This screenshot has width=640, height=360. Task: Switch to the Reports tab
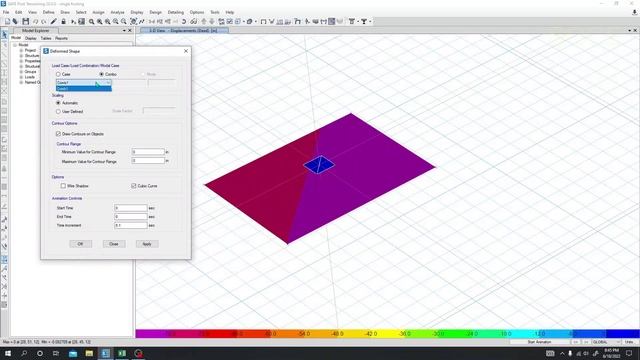tap(61, 38)
